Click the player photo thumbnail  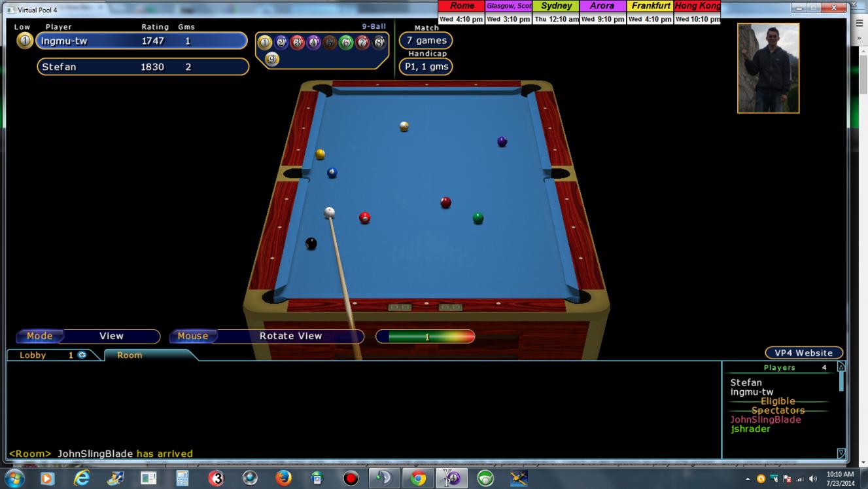pos(768,68)
